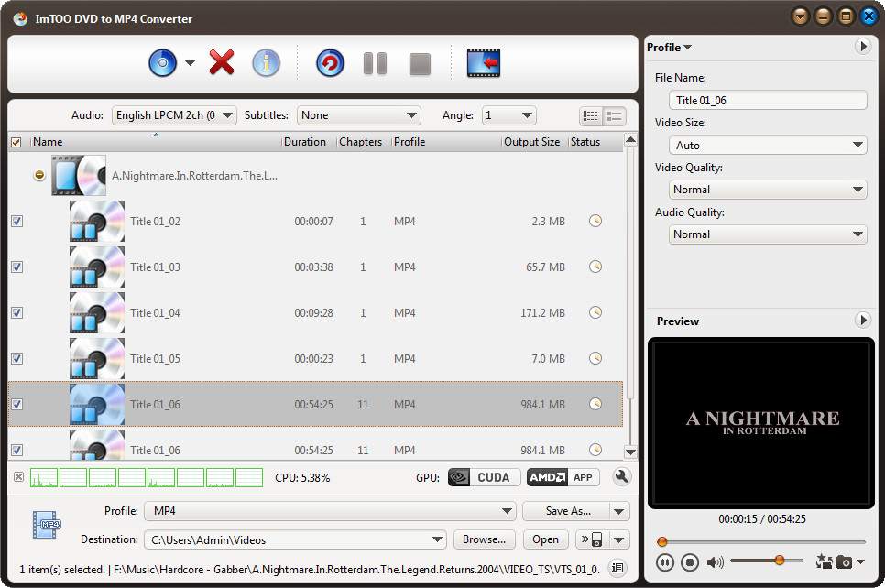
Task: Enable NVIDIA CUDA GPU acceleration
Action: [484, 477]
